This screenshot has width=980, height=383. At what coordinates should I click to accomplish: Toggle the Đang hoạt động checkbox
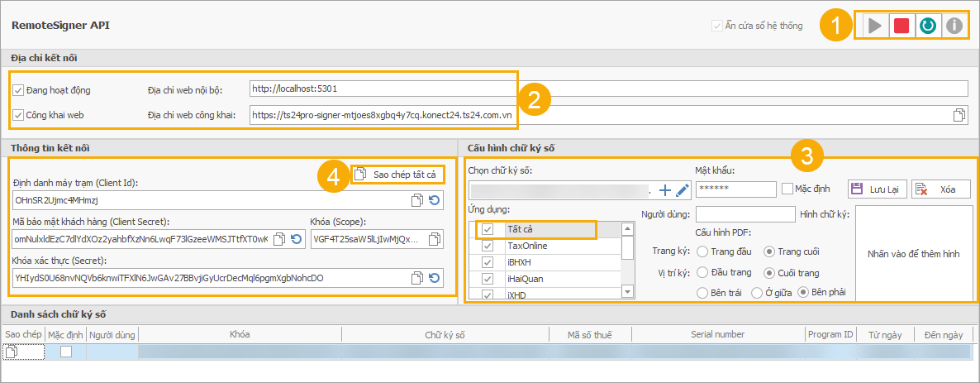click(17, 90)
